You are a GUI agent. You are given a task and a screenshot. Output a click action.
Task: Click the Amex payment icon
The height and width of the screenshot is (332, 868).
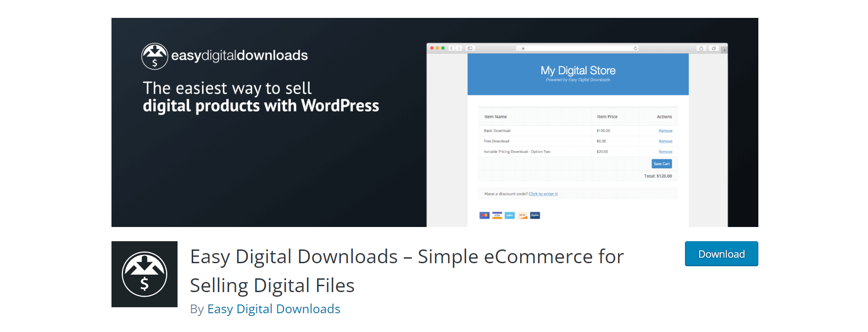coord(510,216)
